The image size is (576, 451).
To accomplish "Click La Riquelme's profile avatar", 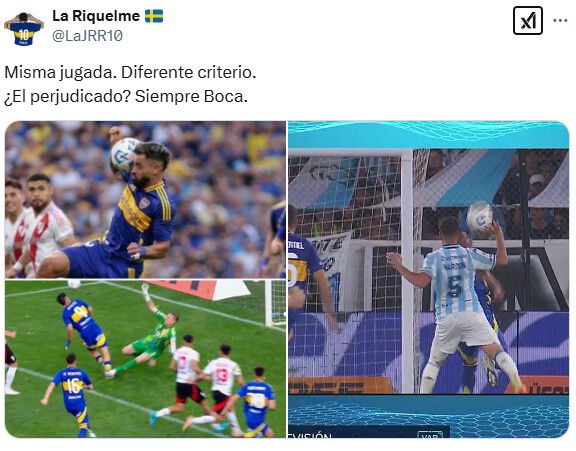I will click(24, 29).
